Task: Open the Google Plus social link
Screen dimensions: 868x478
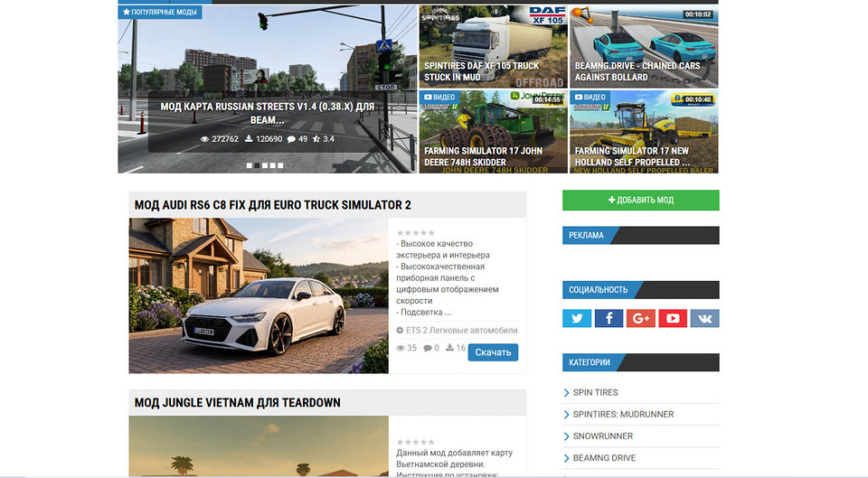Action: (641, 318)
